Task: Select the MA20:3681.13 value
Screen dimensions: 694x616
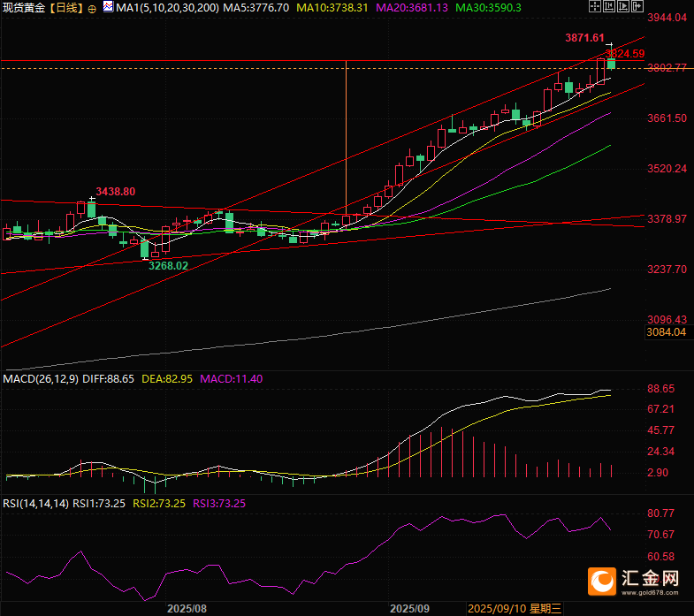Action: pyautogui.click(x=412, y=8)
